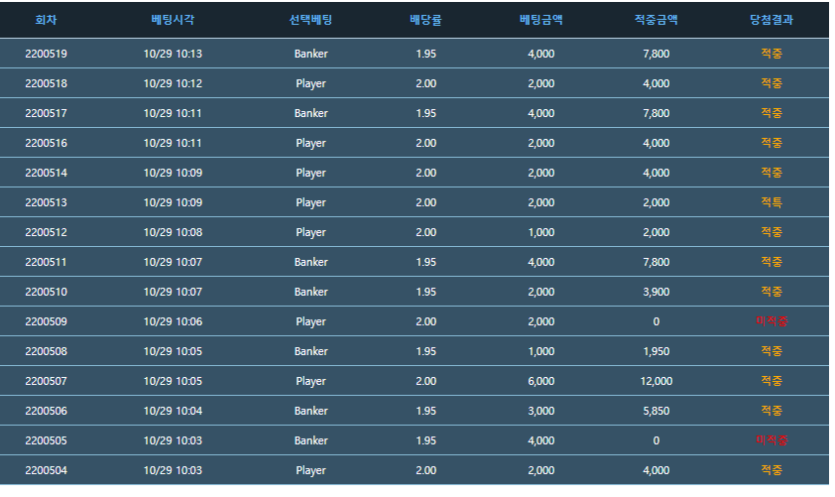Select round number 2200507
Screen dimensions: 835x497
pyautogui.click(x=46, y=381)
